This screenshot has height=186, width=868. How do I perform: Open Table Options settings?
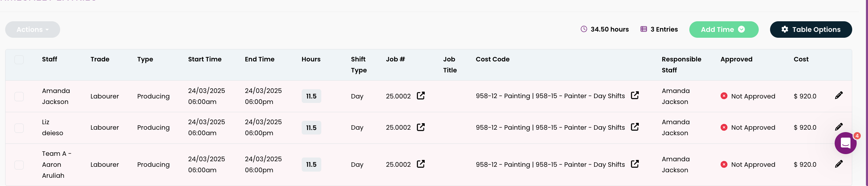pos(811,30)
